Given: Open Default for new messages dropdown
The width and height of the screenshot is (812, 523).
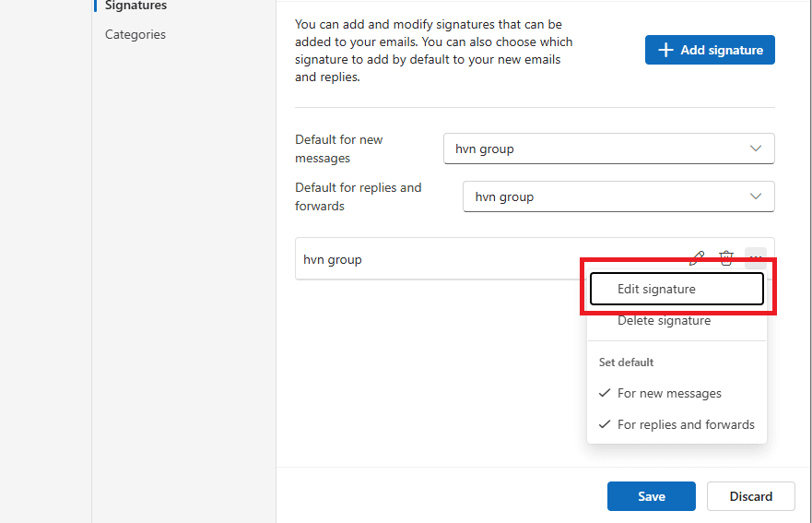Looking at the screenshot, I should click(609, 149).
